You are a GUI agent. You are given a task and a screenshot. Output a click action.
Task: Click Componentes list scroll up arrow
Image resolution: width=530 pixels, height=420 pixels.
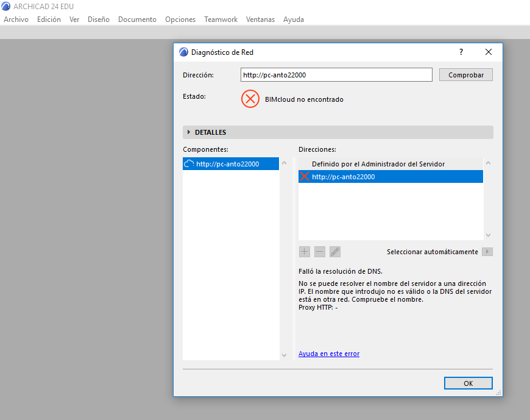(x=284, y=163)
